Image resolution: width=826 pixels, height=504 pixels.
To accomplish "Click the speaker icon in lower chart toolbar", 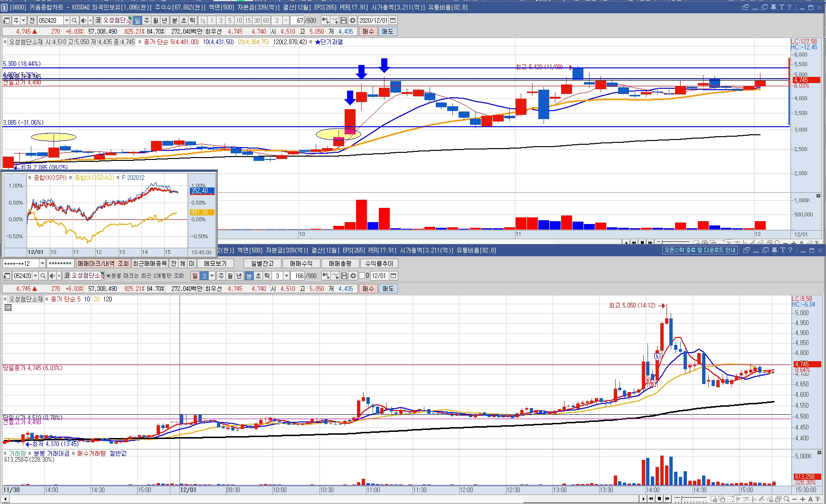I will (52, 276).
